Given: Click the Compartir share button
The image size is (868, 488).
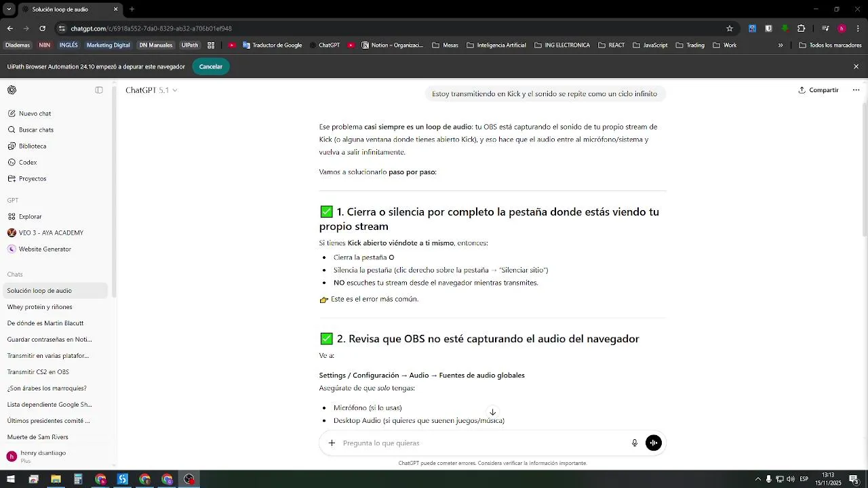Looking at the screenshot, I should pyautogui.click(x=818, y=90).
